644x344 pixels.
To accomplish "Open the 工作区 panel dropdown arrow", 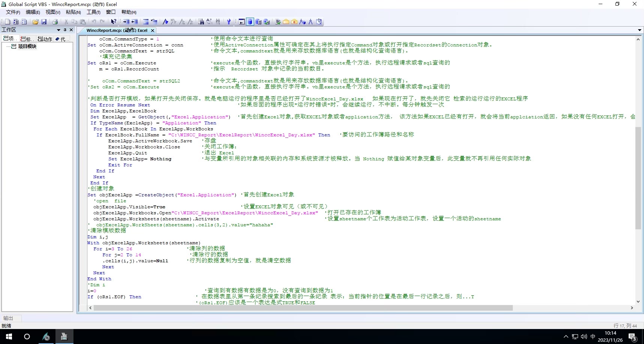I will (58, 30).
